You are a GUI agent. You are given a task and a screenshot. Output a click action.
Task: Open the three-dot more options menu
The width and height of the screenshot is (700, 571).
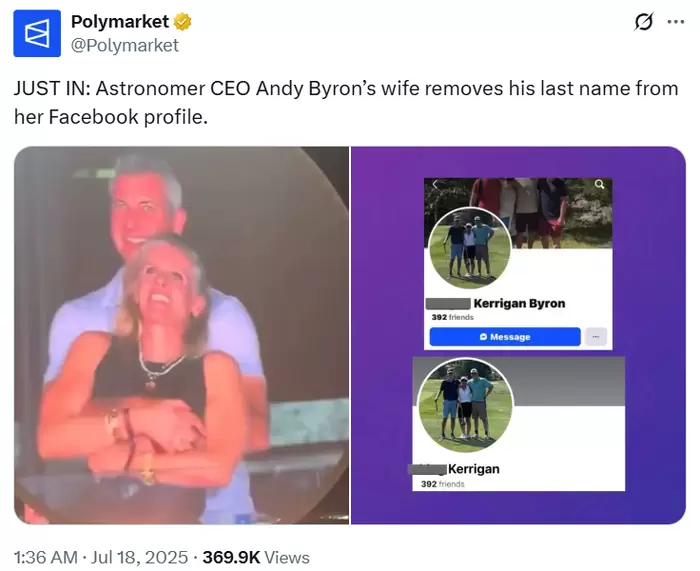pyautogui.click(x=675, y=21)
